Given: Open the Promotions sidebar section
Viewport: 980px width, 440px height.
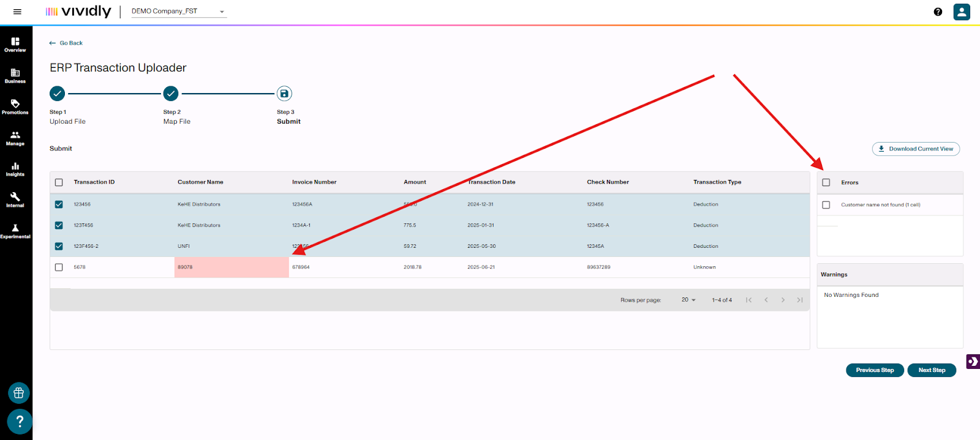Looking at the screenshot, I should 15,106.
